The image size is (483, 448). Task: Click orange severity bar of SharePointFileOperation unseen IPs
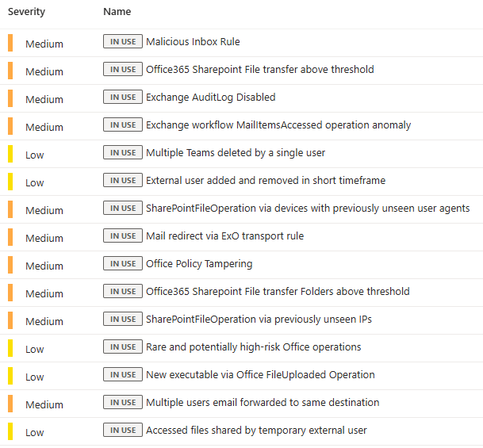(x=10, y=320)
